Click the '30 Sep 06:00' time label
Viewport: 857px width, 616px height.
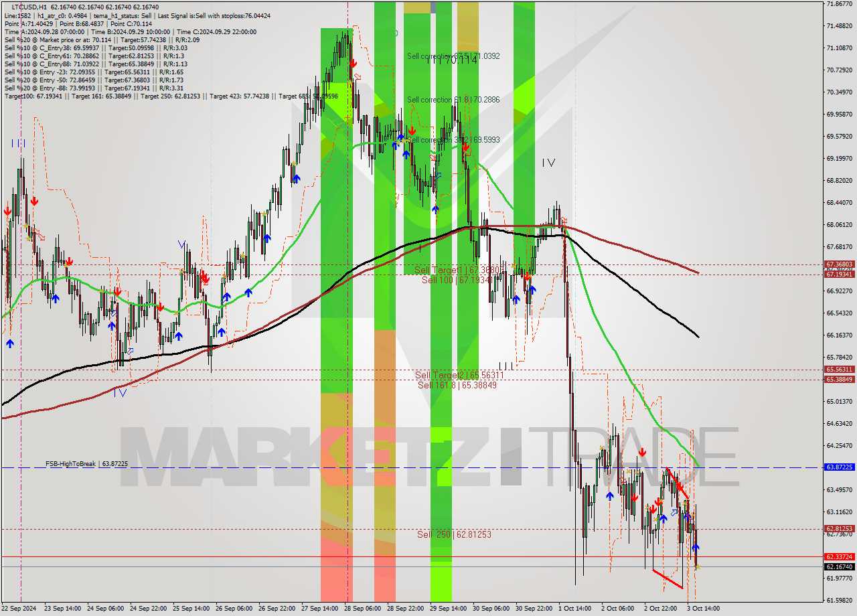491,609
